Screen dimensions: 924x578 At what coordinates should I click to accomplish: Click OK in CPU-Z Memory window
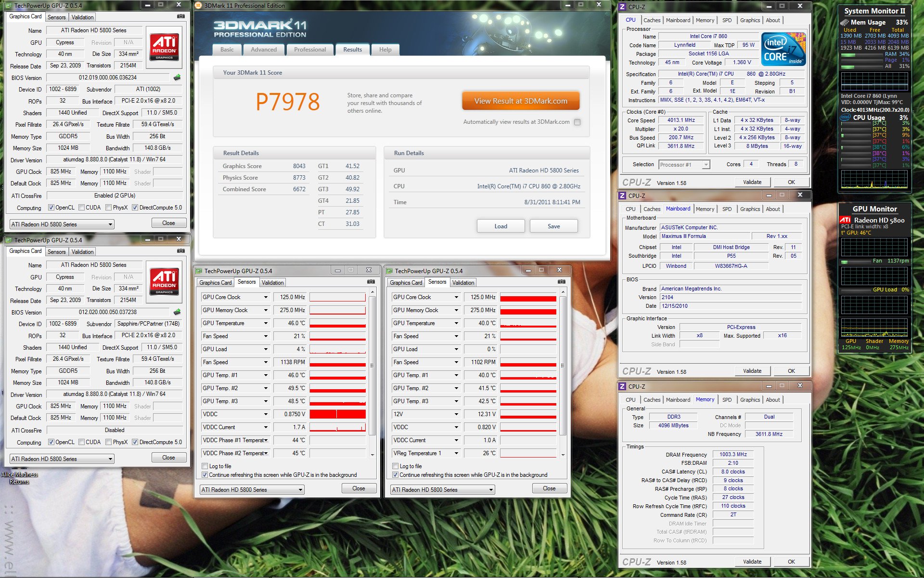[x=791, y=562]
